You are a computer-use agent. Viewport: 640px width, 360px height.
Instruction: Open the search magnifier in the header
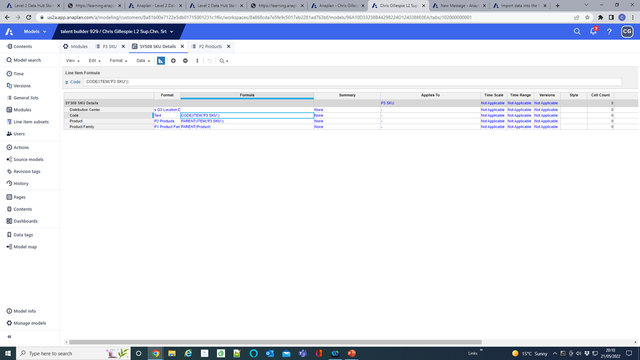(577, 31)
